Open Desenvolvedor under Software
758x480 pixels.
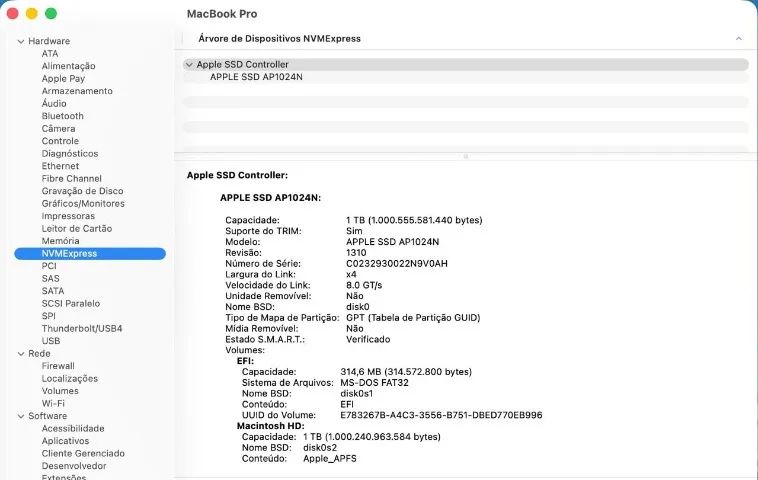pos(74,466)
